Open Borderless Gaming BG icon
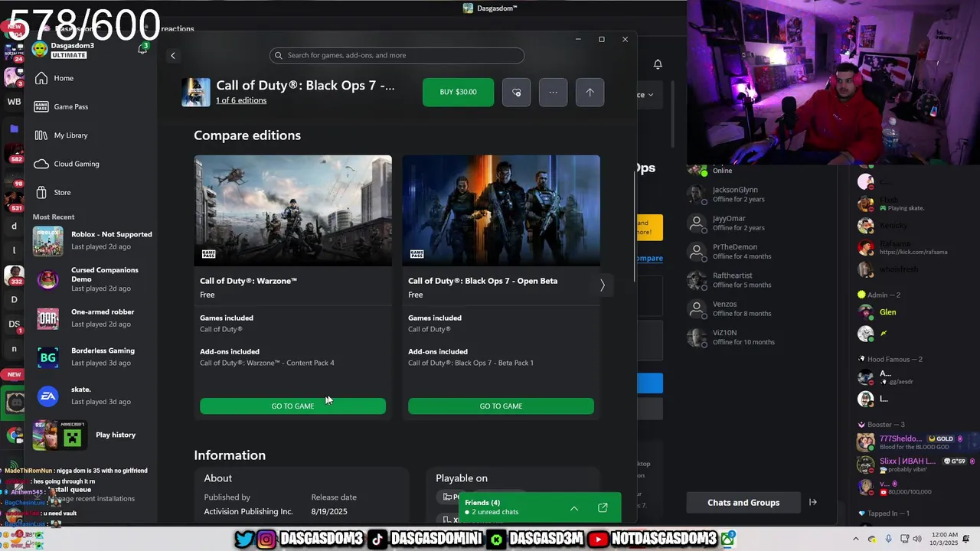 pos(47,357)
